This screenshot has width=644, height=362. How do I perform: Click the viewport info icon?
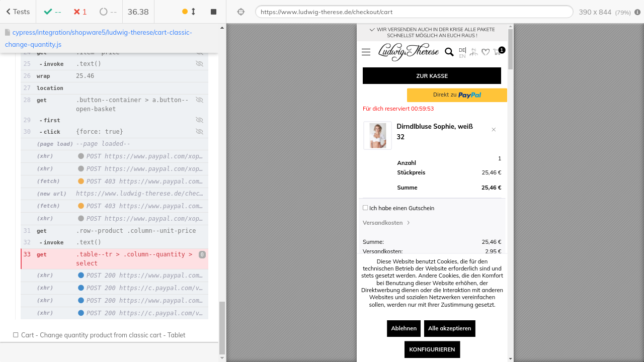pos(637,12)
